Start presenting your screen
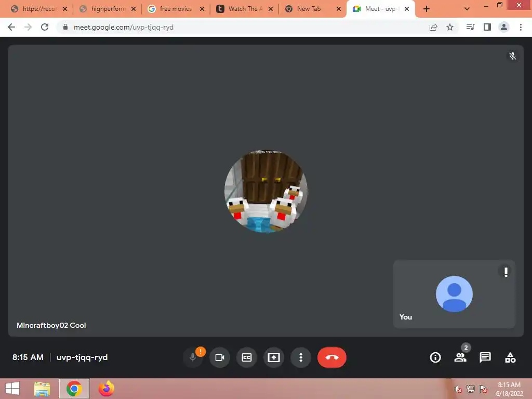532x399 pixels. click(274, 357)
